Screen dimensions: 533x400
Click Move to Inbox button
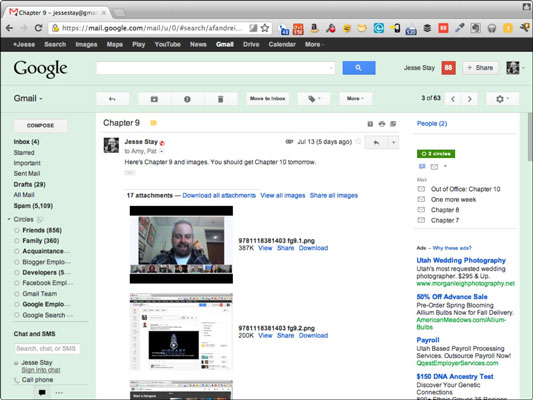tap(268, 99)
